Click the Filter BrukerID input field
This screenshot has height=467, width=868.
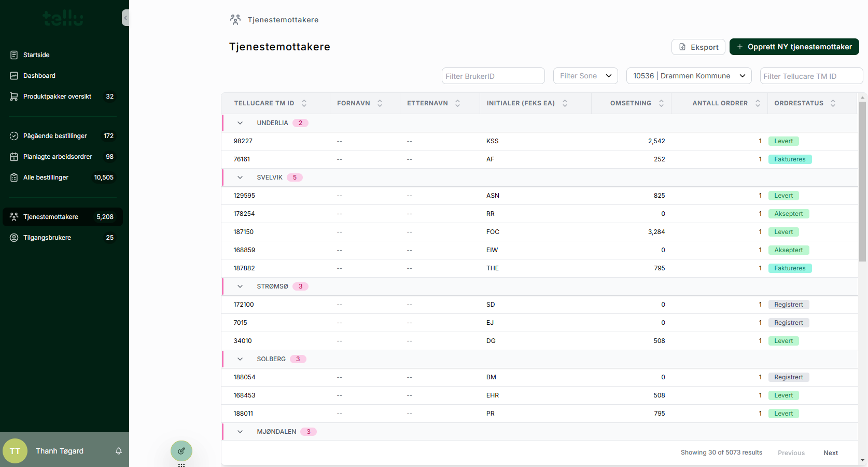(x=493, y=76)
